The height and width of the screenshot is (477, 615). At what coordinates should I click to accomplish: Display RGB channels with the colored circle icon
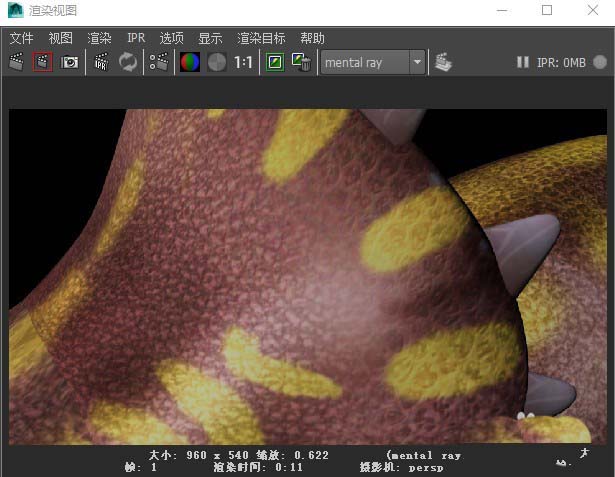[x=190, y=62]
